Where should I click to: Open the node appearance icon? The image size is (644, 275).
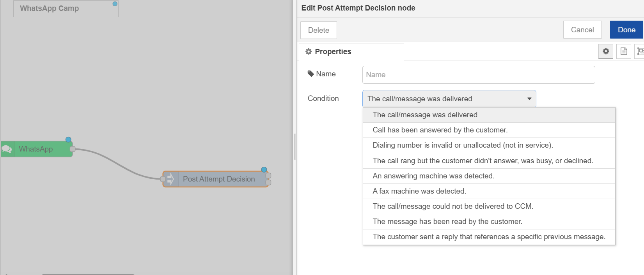pyautogui.click(x=640, y=51)
